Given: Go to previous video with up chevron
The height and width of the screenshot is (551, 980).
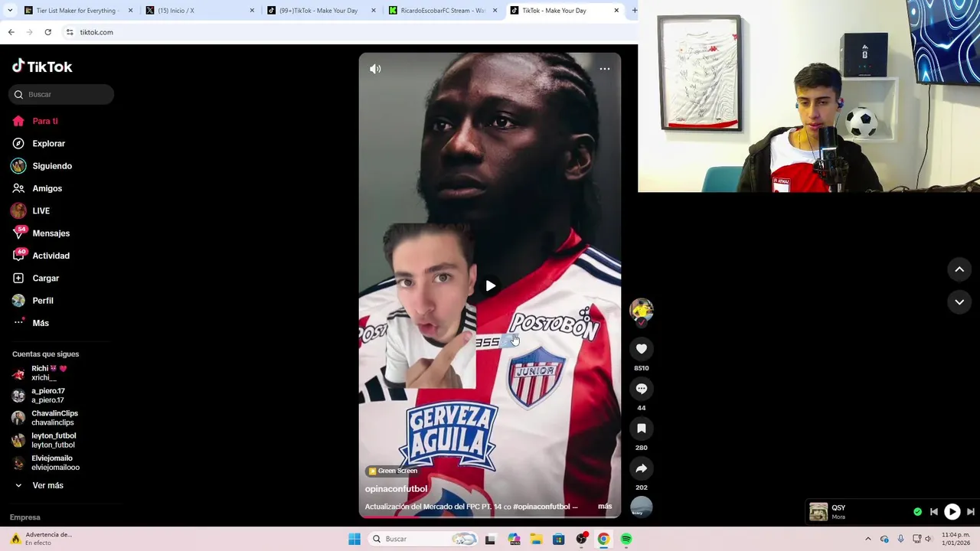Looking at the screenshot, I should [959, 269].
